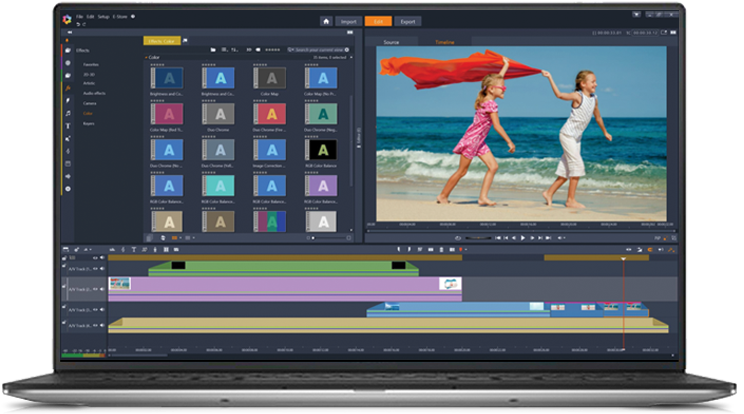Select the Camera effects category
The height and width of the screenshot is (414, 744).
[x=90, y=103]
